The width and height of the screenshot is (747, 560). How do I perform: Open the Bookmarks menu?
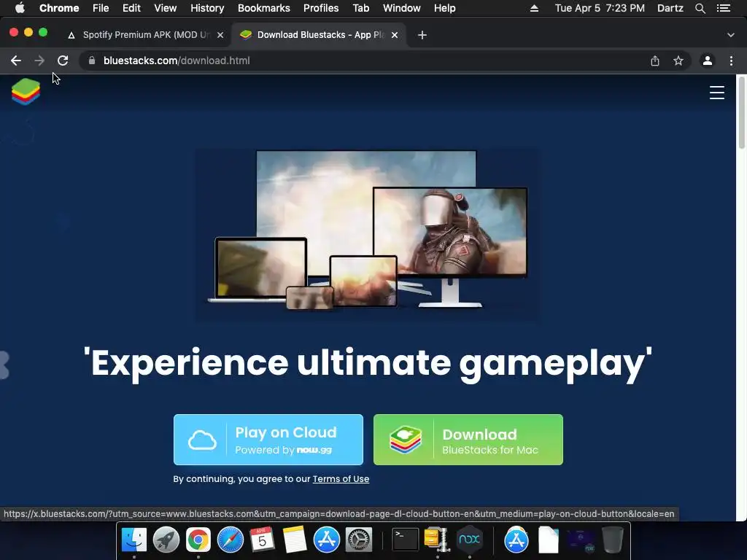pos(264,8)
